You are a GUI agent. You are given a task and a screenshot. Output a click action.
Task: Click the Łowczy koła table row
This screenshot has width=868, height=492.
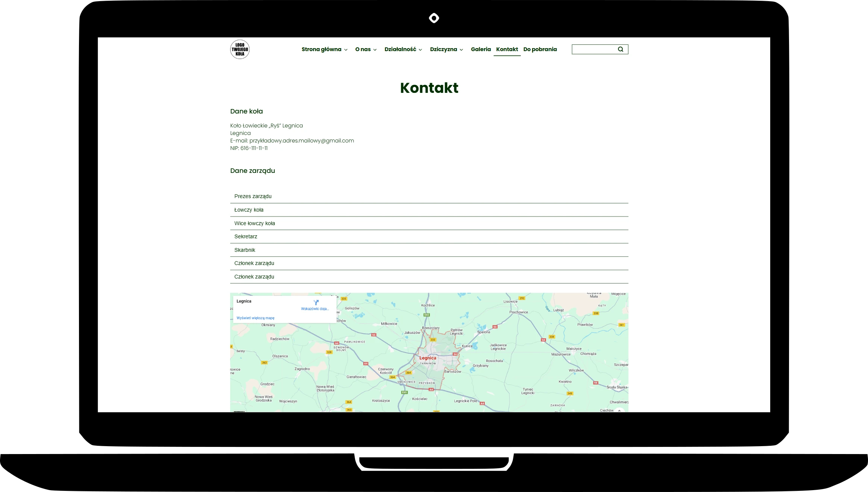pos(249,210)
